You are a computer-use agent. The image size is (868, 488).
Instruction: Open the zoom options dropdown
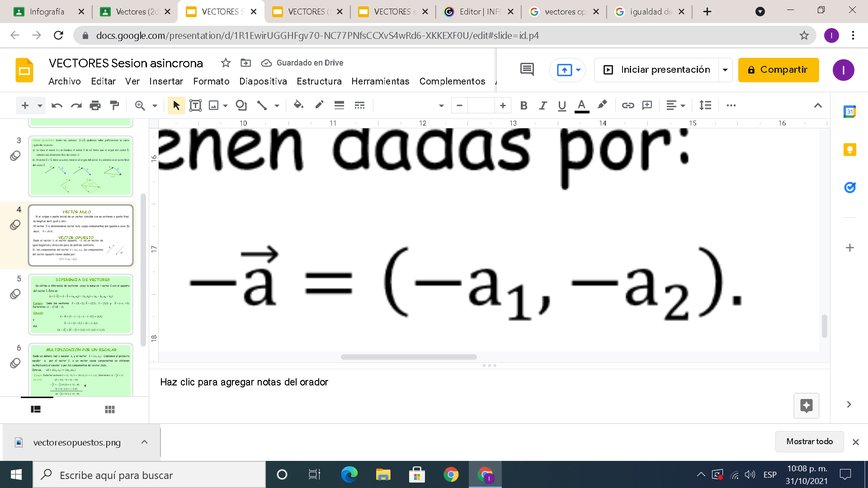click(x=154, y=105)
